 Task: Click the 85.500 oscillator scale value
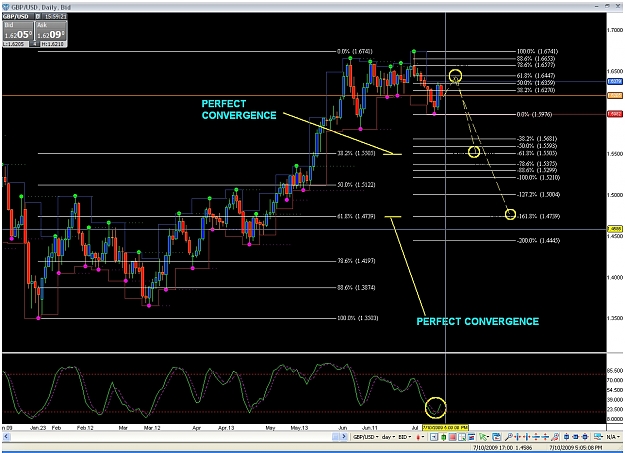[615, 370]
